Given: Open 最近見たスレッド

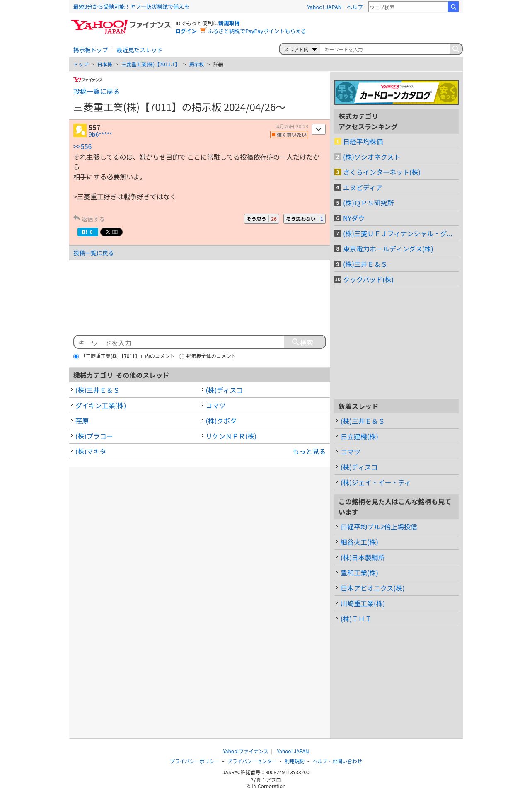Looking at the screenshot, I should pos(139,50).
